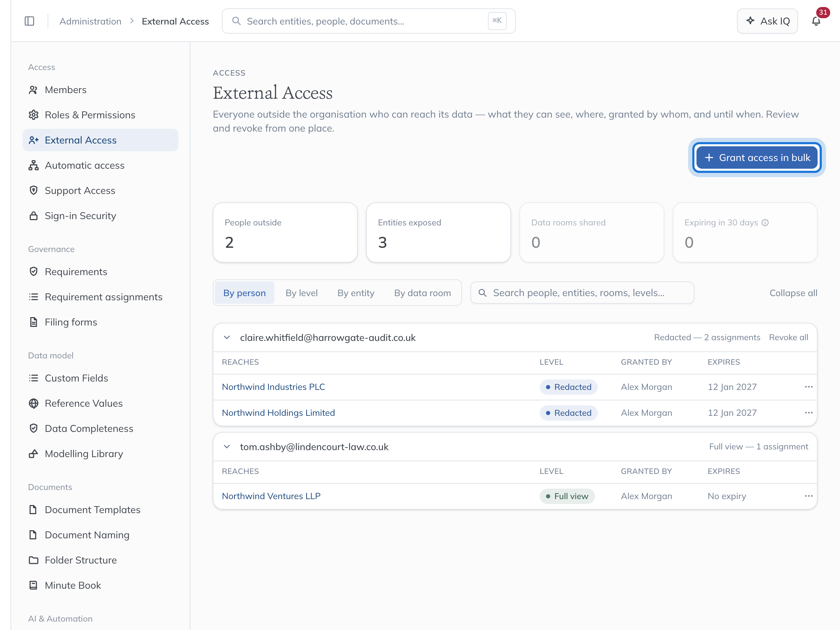Click the Members people icon
The width and height of the screenshot is (840, 630).
(x=33, y=90)
